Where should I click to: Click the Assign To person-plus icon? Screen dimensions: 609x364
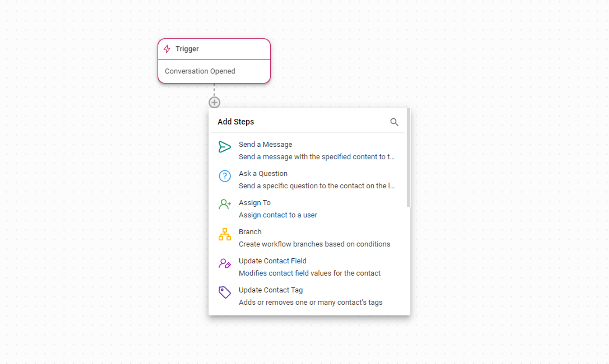click(225, 204)
